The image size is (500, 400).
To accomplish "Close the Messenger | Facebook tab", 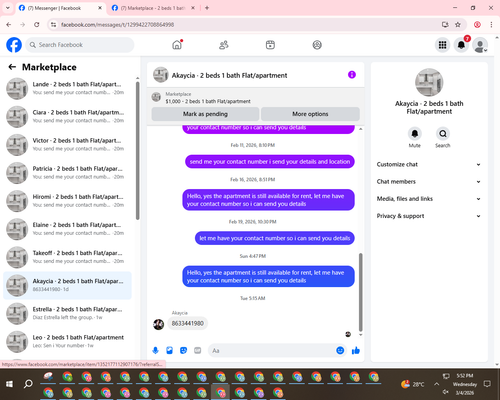I will pos(100,8).
